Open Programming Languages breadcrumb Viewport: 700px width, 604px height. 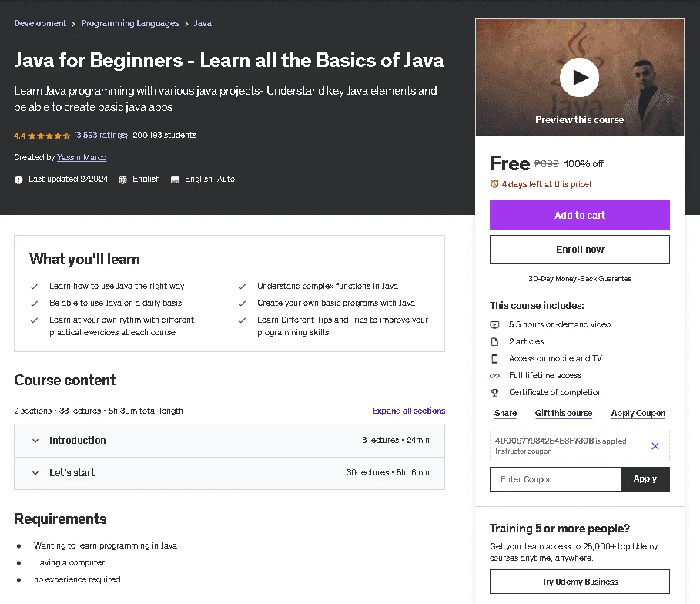tap(130, 23)
